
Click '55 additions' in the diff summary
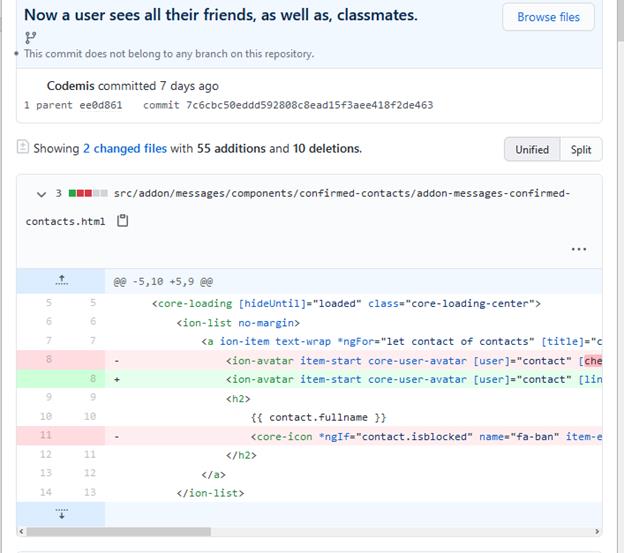click(231, 148)
